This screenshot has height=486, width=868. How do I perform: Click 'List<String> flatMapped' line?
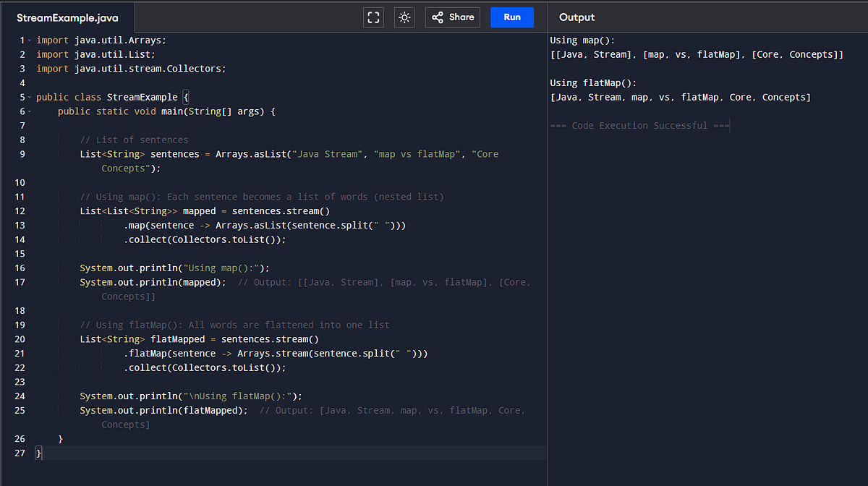pos(199,339)
